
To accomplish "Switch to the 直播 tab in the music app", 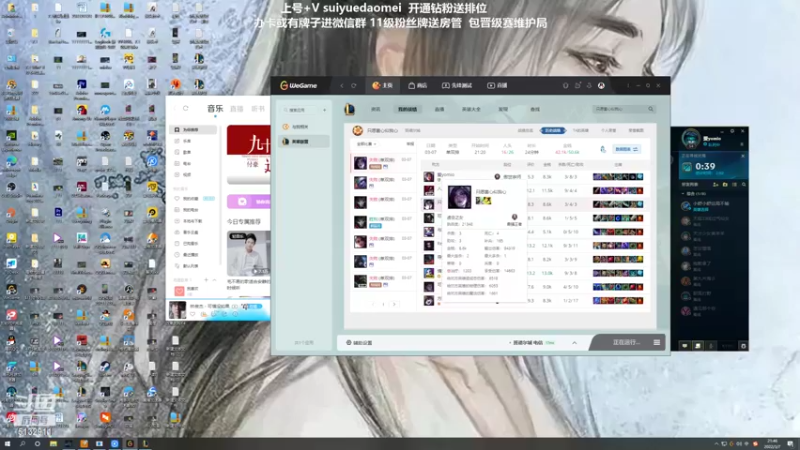I will 237,109.
